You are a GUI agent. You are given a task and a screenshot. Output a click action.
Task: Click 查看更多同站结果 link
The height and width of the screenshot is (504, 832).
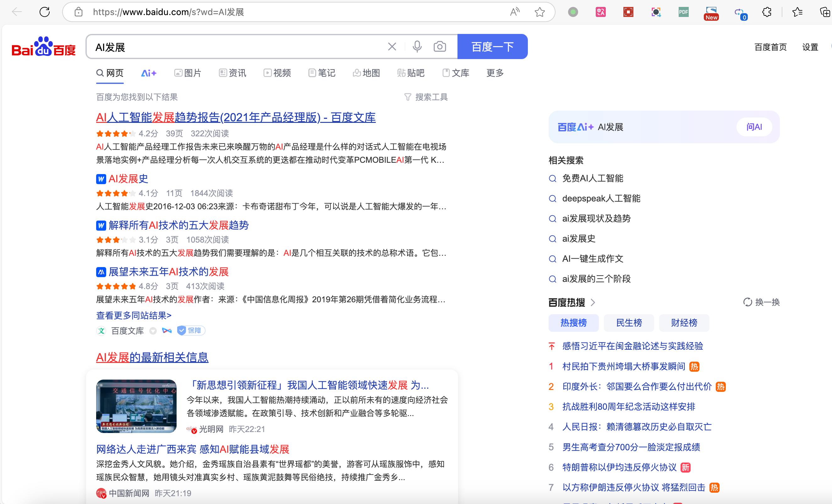(134, 316)
